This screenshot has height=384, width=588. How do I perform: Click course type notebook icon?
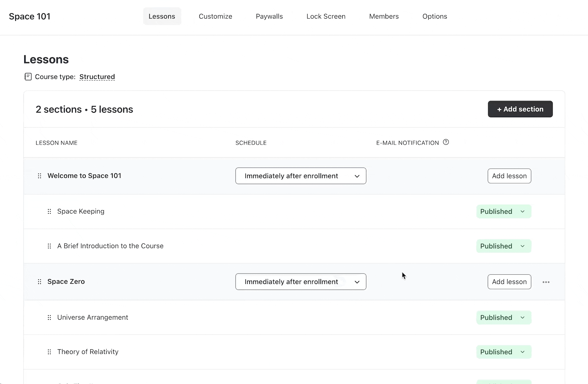[28, 77]
